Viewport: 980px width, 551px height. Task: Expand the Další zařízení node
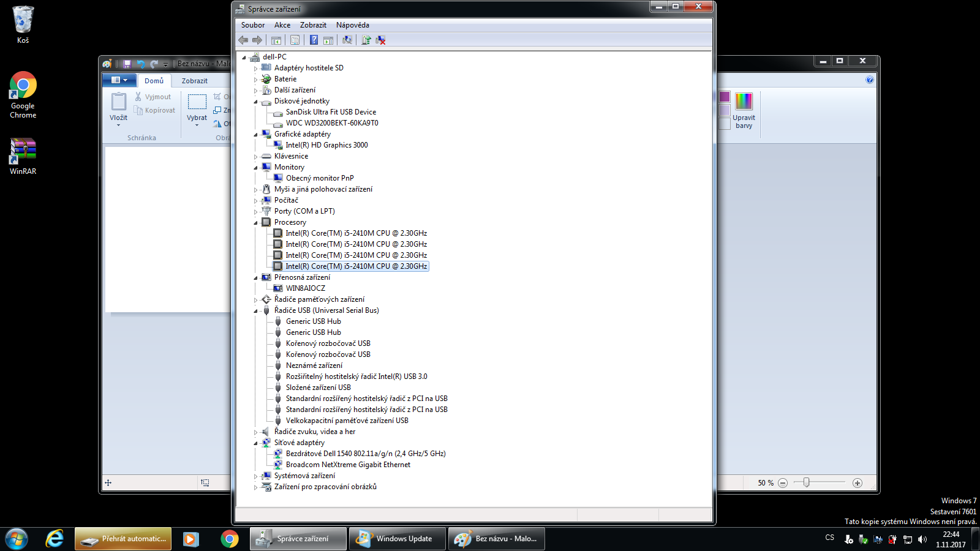256,91
